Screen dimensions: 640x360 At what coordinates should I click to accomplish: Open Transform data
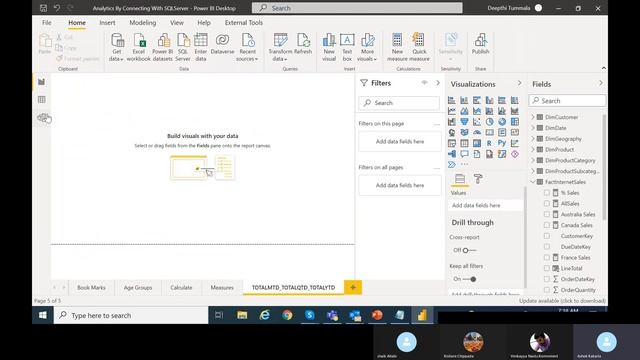point(280,47)
